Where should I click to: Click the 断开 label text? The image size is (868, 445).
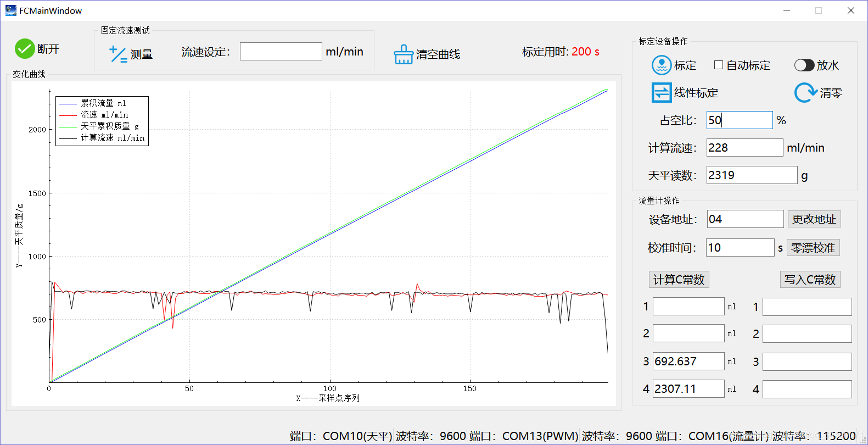coord(48,49)
